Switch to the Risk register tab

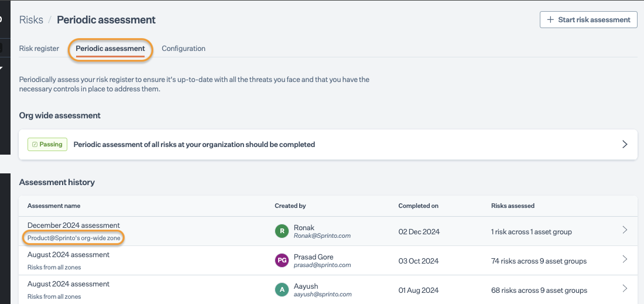(x=39, y=49)
